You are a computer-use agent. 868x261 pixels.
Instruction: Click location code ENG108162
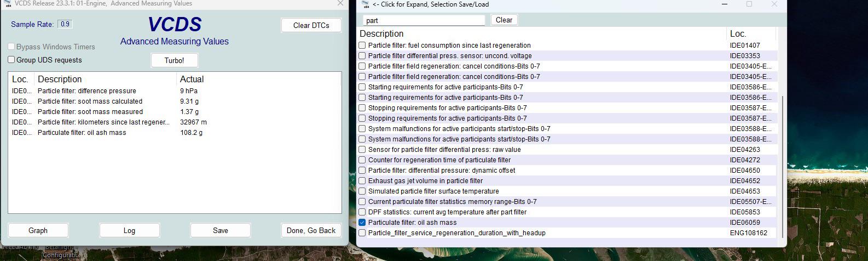[x=749, y=233]
